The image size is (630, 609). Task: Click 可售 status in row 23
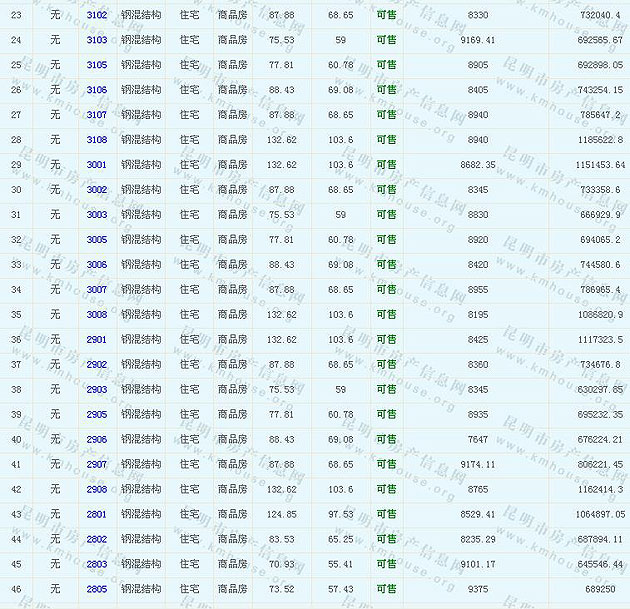point(386,16)
